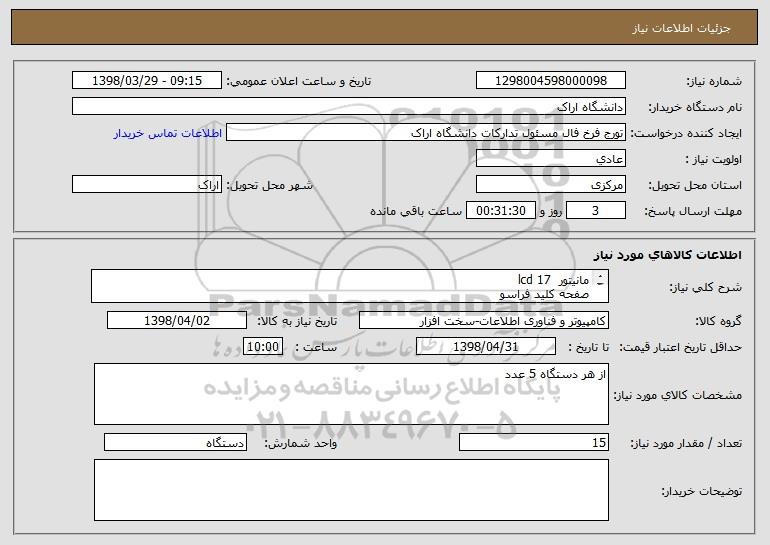Click the request creator field تورج فرخ فال
The width and height of the screenshot is (770, 545).
coord(426,133)
